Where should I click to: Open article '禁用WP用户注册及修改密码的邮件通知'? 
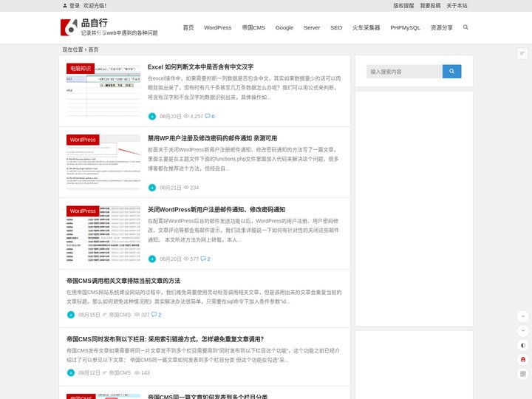coord(212,138)
